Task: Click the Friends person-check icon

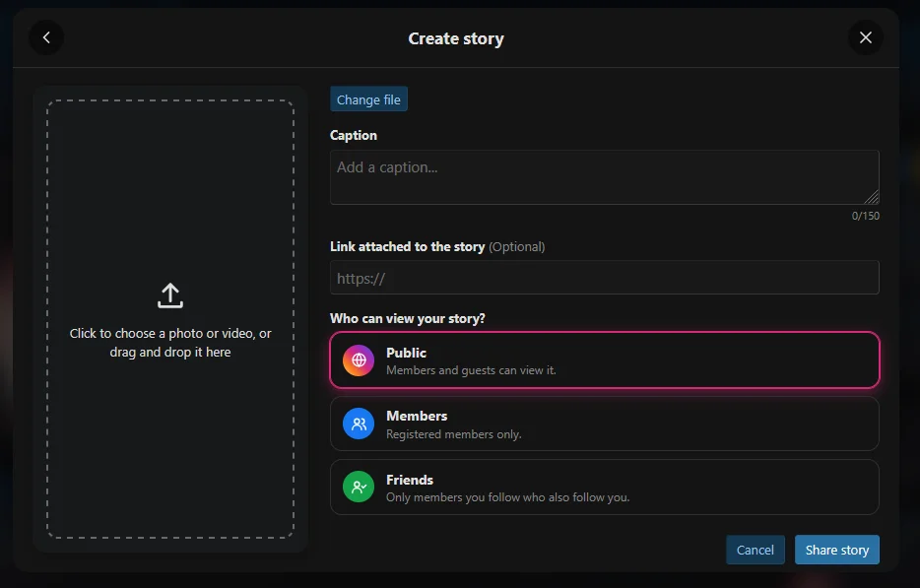Action: point(359,488)
